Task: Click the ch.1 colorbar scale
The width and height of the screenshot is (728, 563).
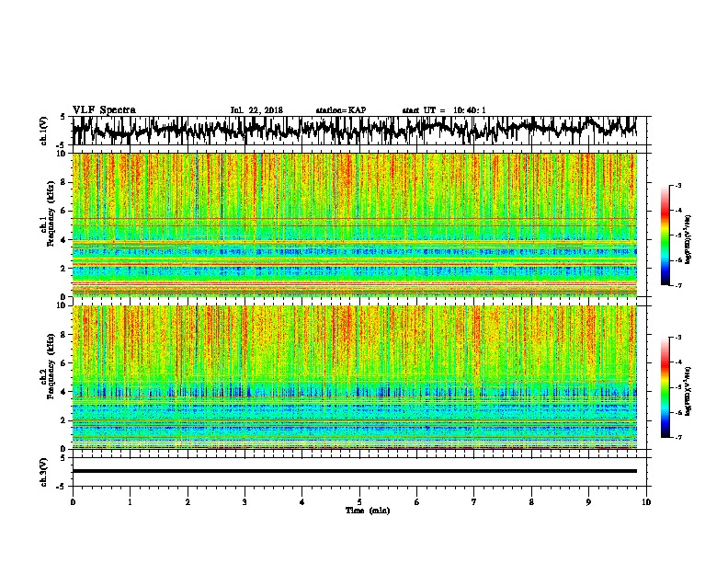Action: point(665,236)
